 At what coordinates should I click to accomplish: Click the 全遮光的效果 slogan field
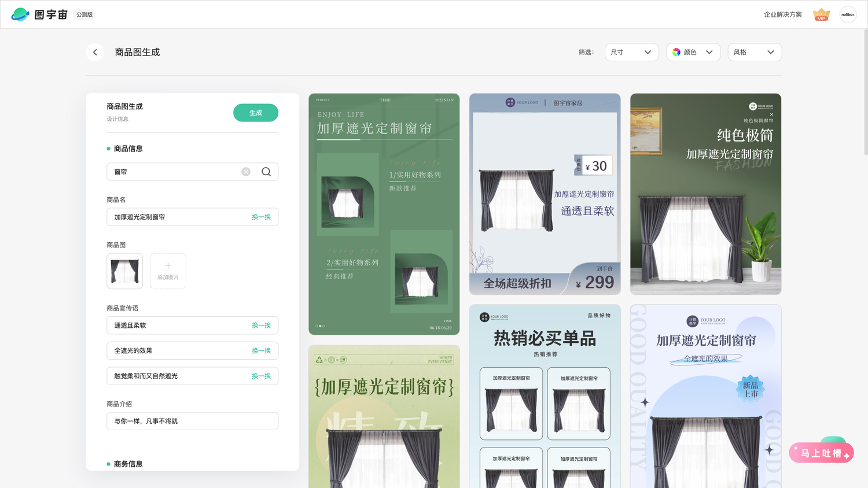192,351
